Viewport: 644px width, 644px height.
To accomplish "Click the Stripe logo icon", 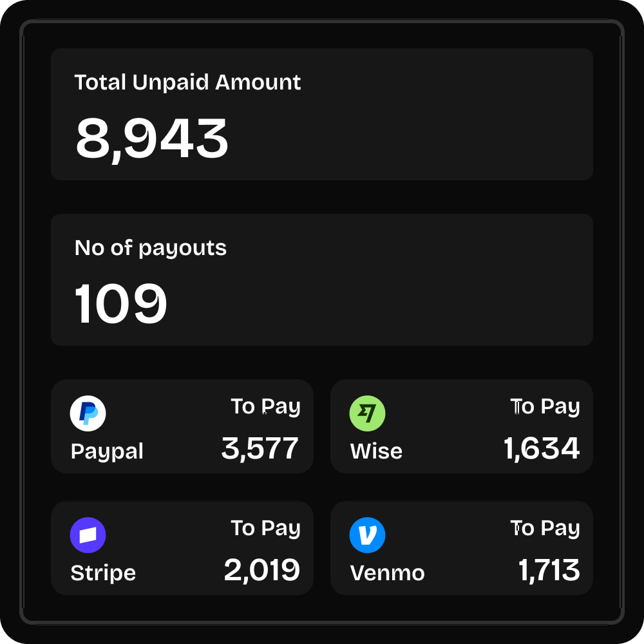I will pyautogui.click(x=88, y=535).
